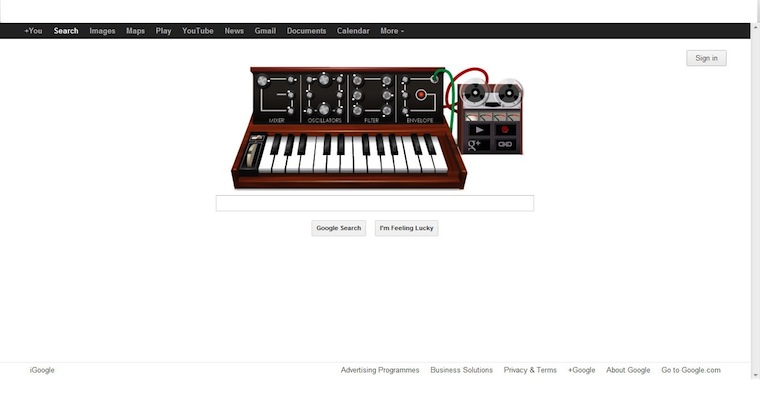The width and height of the screenshot is (760, 400).
Task: Click the large lower Oscillators knob
Action: (324, 109)
